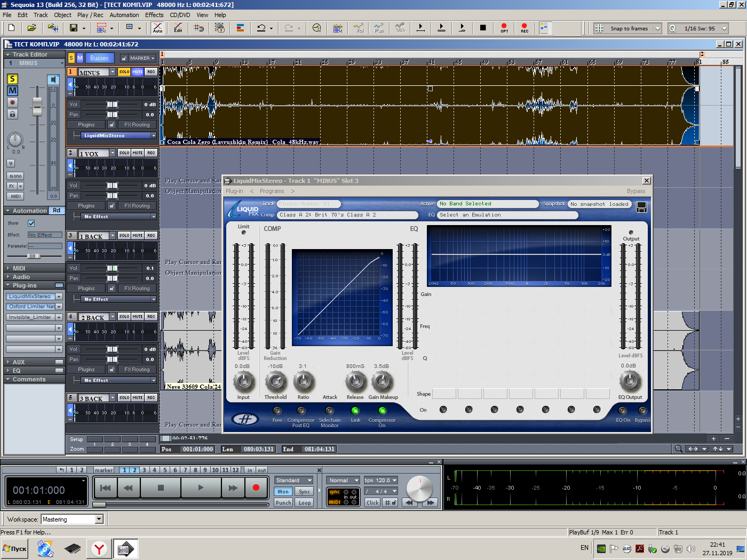
Task: Click the play button in the transport
Action: 201,487
